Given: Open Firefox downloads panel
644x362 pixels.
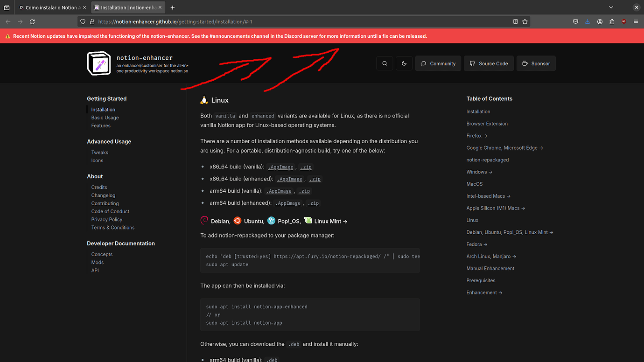Looking at the screenshot, I should click(x=588, y=21).
